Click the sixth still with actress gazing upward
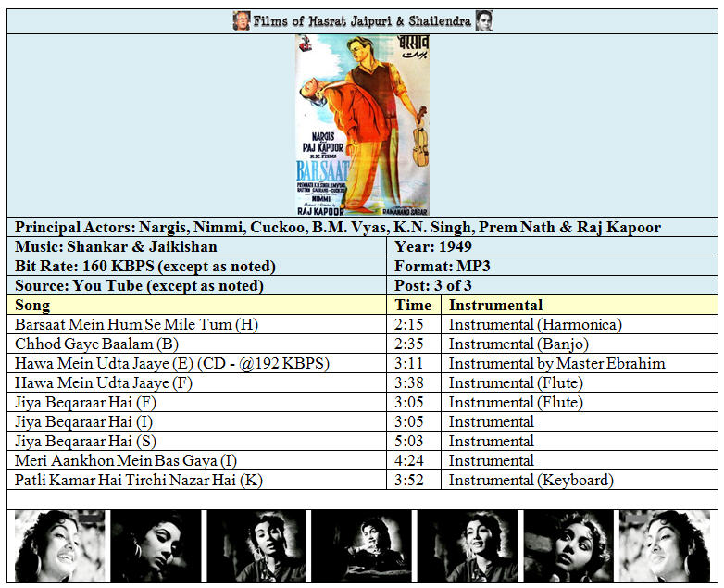 coord(568,545)
